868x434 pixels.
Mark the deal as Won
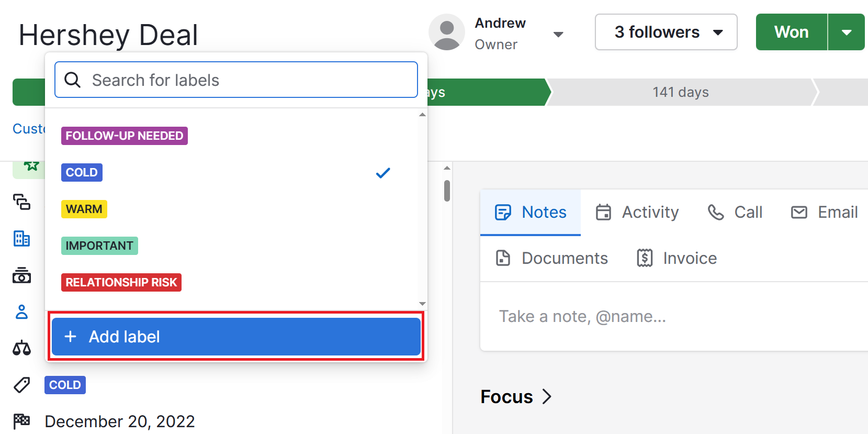point(791,32)
